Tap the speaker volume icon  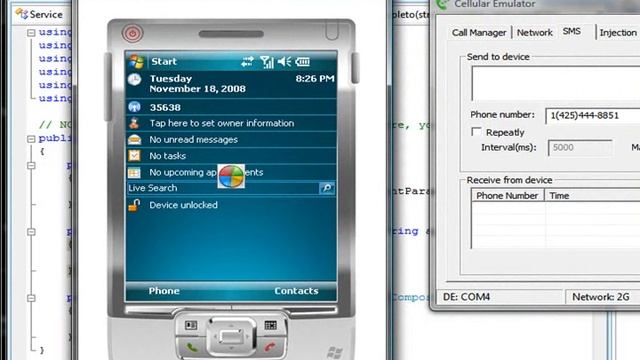pos(284,62)
